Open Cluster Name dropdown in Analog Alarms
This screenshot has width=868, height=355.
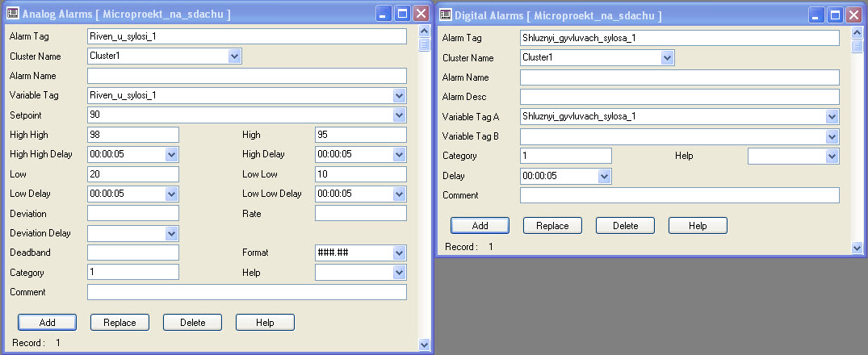pos(235,56)
